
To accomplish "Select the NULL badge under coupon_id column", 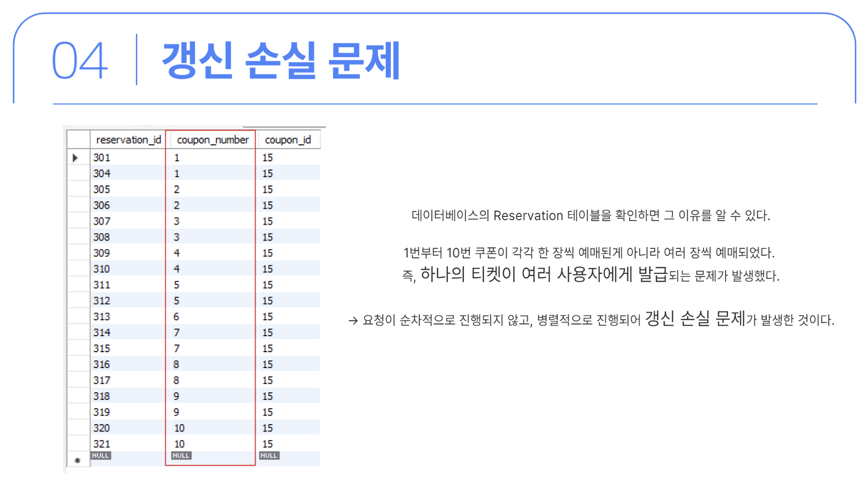I will [269, 456].
